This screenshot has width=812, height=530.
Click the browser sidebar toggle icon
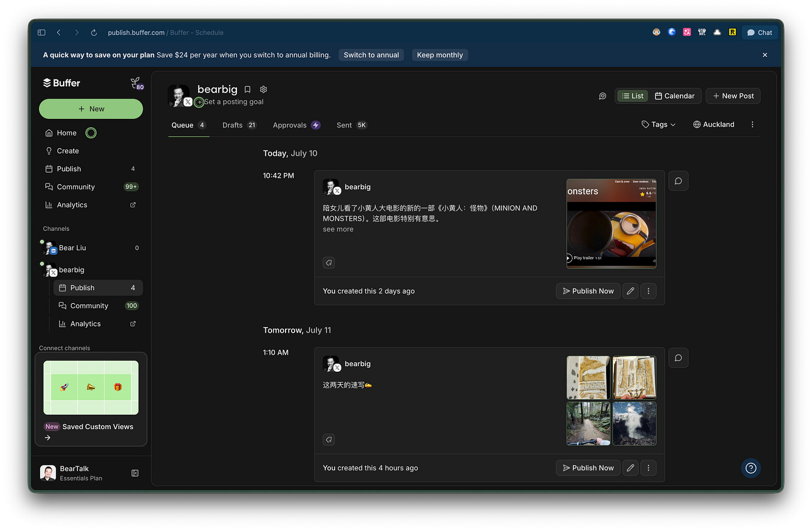[x=41, y=32]
